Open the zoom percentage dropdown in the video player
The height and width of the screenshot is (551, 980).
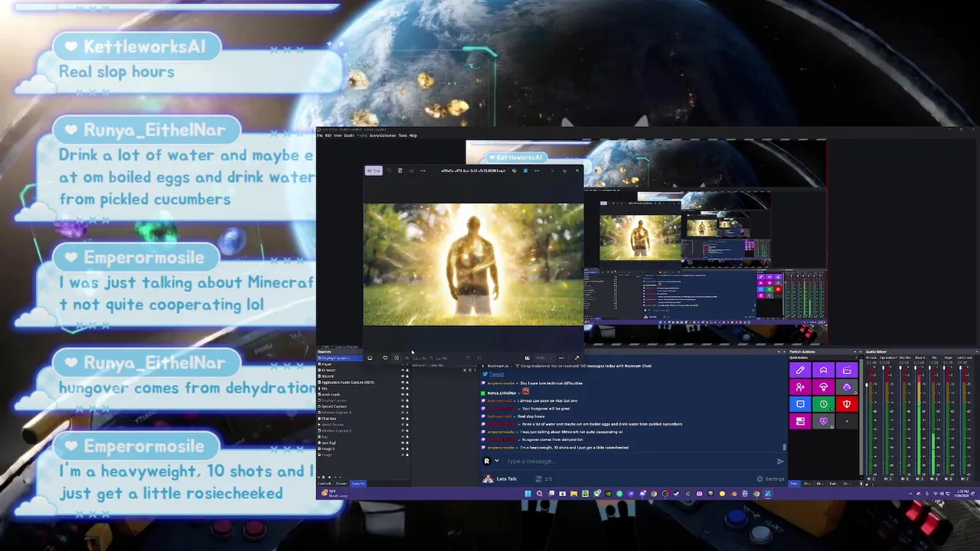pyautogui.click(x=543, y=358)
